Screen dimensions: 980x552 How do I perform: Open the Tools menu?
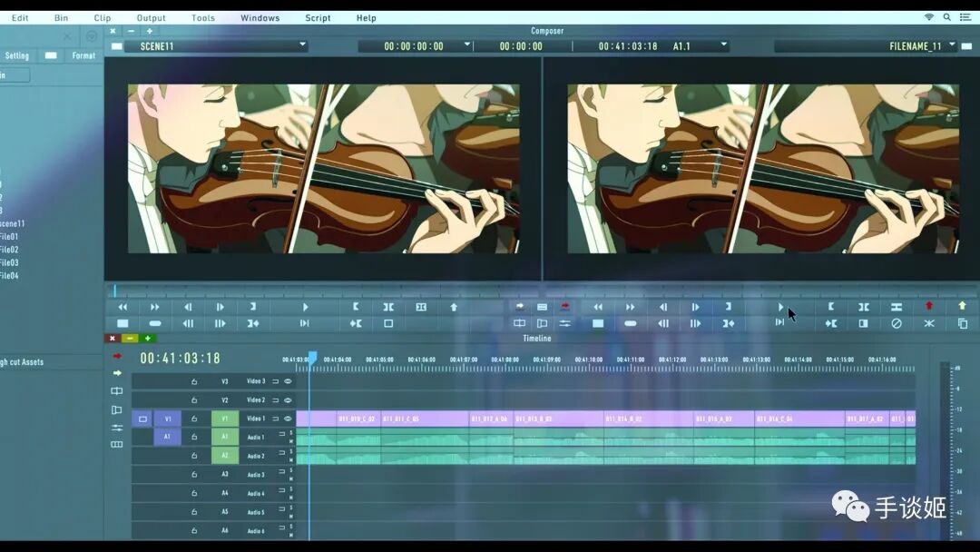[203, 17]
